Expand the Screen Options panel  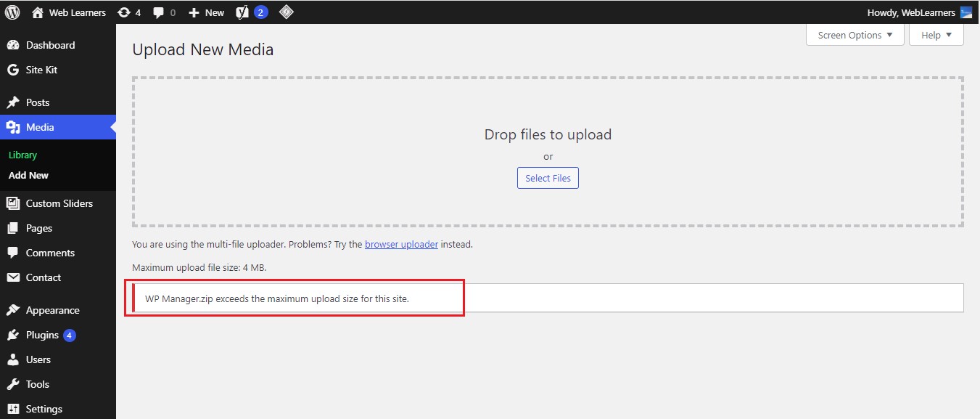click(855, 34)
